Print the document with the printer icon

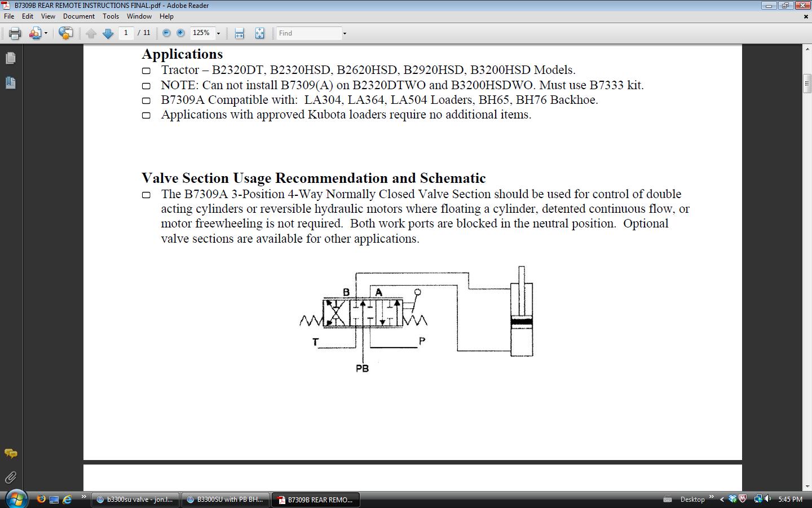(15, 33)
